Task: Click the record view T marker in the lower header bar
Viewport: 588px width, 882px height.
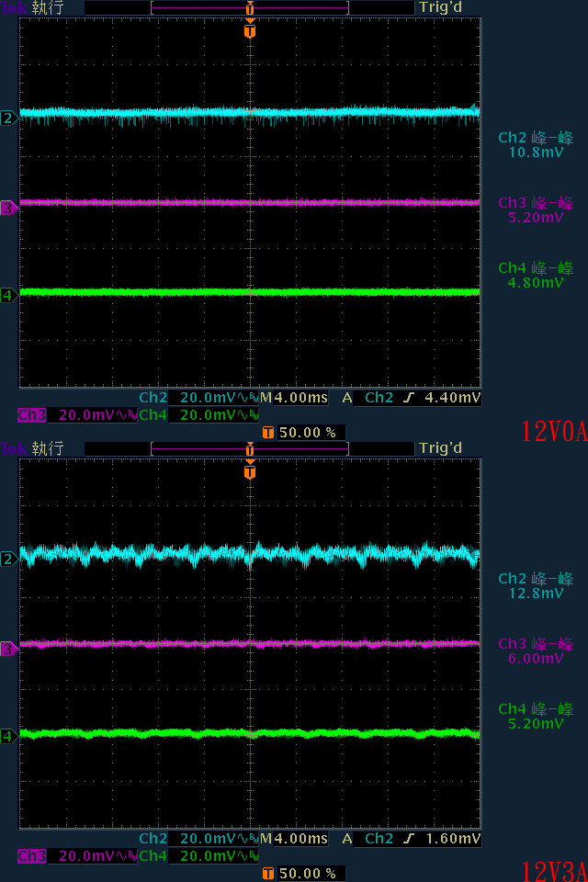Action: pyautogui.click(x=250, y=449)
